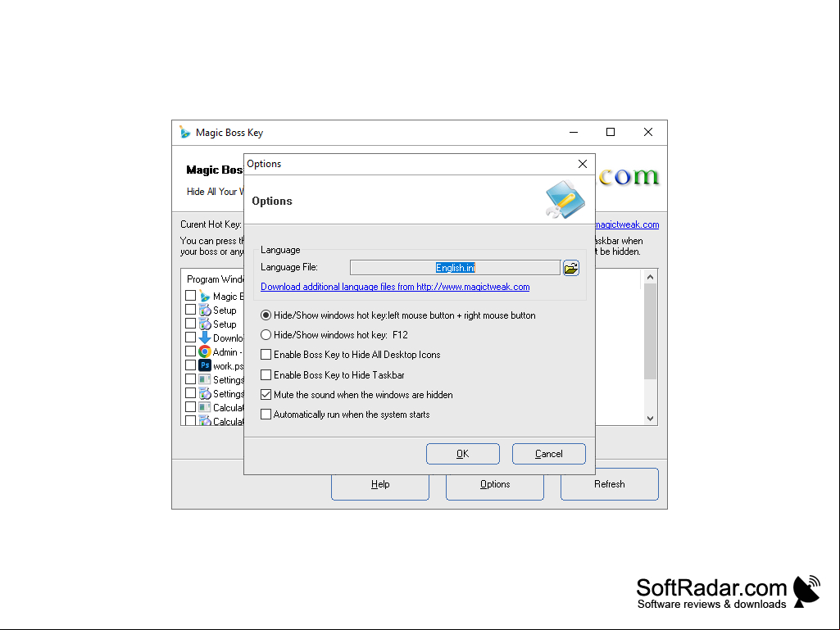Click the first Calculator row icon
Image resolution: width=840 pixels, height=630 pixels.
pos(205,408)
